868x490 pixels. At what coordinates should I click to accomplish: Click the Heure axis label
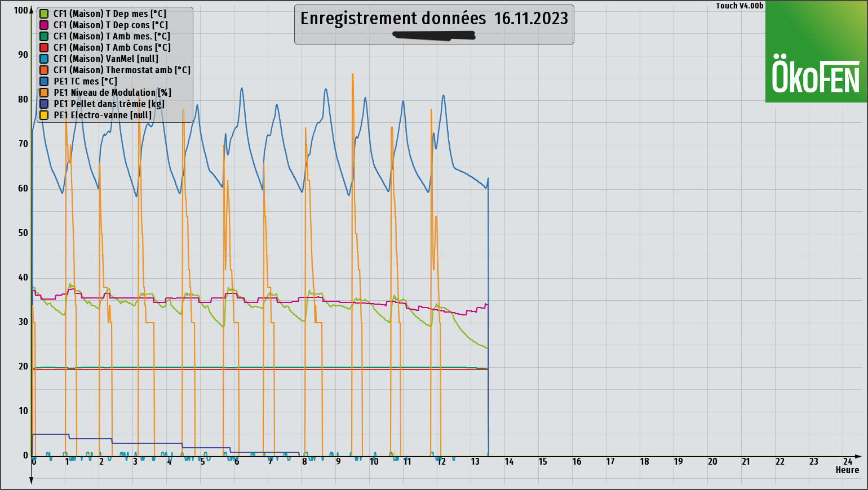(847, 470)
